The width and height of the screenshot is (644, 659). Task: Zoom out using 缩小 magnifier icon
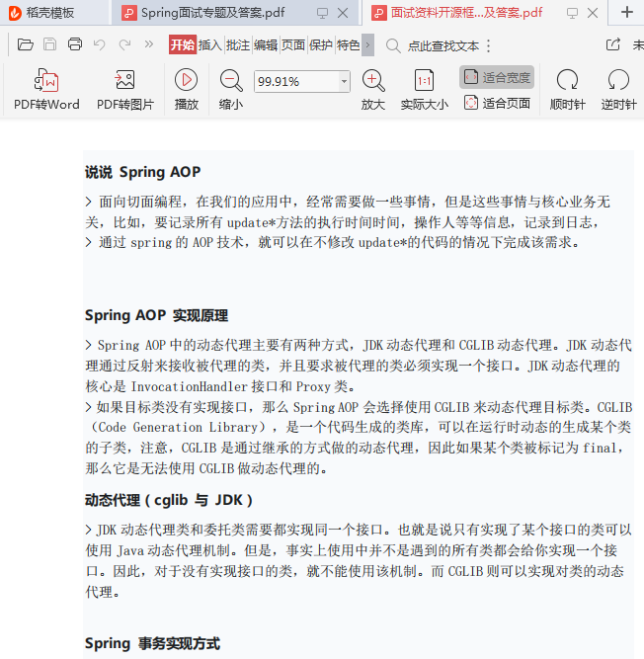[x=231, y=82]
